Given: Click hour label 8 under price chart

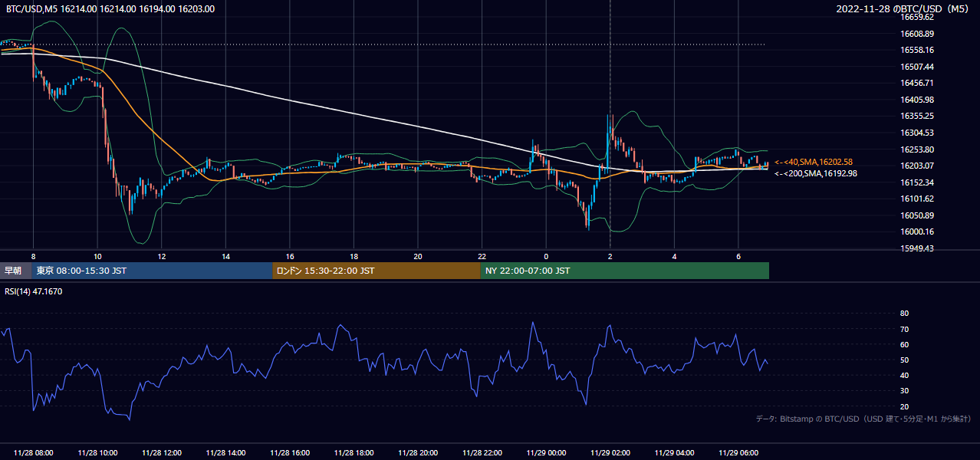Looking at the screenshot, I should pyautogui.click(x=33, y=255).
